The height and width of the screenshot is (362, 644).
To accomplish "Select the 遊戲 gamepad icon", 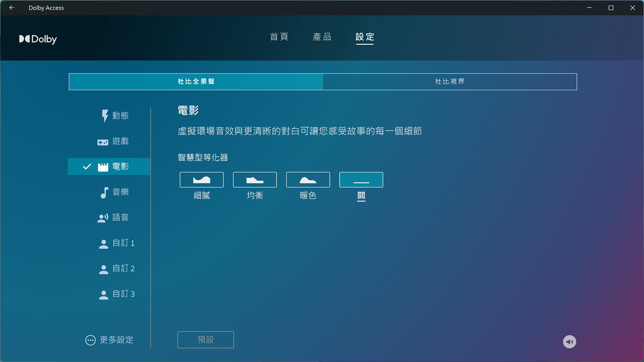I will pos(103,142).
